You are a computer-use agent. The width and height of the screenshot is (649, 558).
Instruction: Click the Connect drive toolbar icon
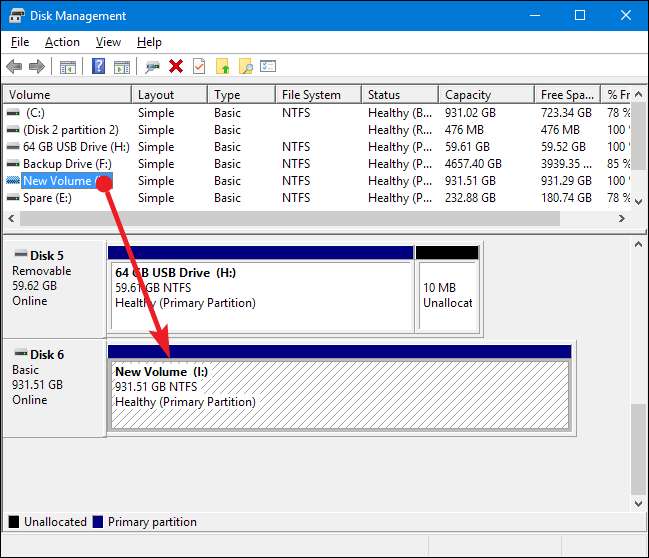(152, 67)
